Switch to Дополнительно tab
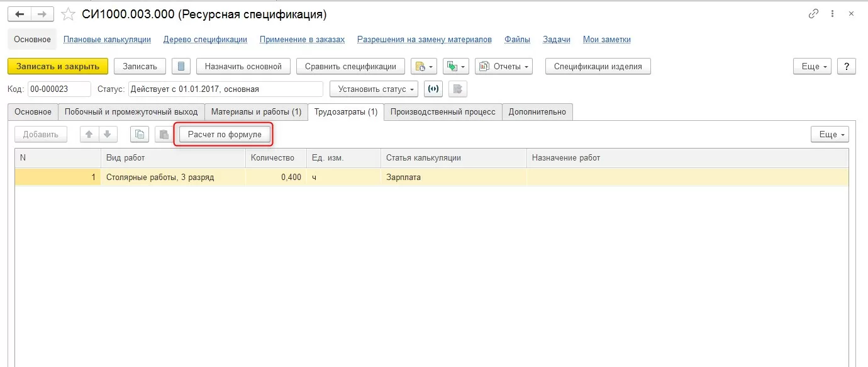 (x=537, y=112)
